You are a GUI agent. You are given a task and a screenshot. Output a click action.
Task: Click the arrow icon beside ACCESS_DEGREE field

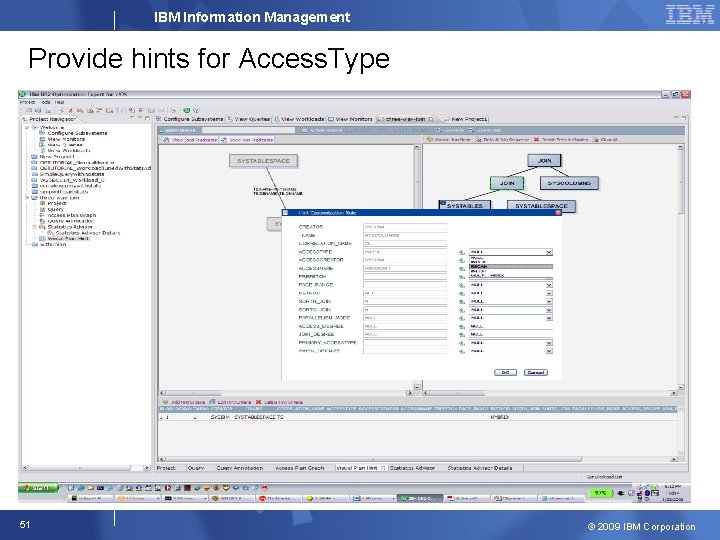(462, 326)
